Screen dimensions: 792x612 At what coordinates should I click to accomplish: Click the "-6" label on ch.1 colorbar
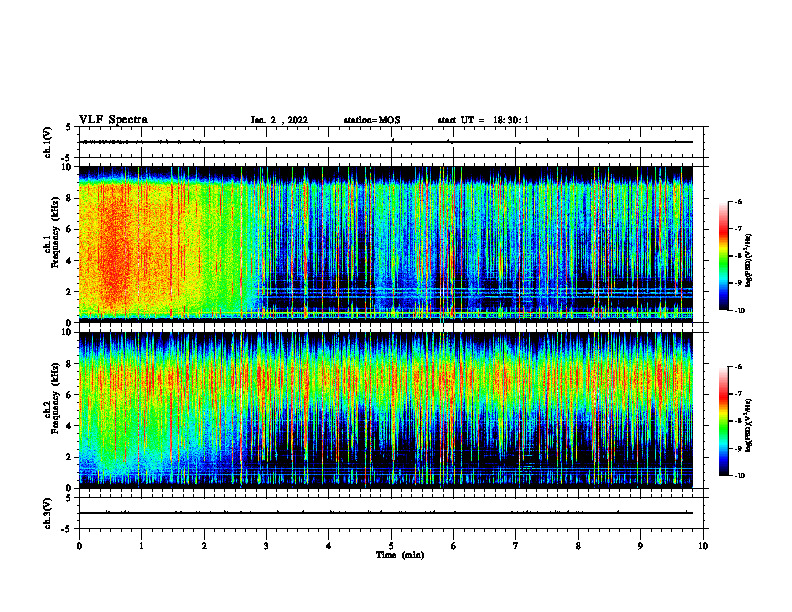[737, 202]
